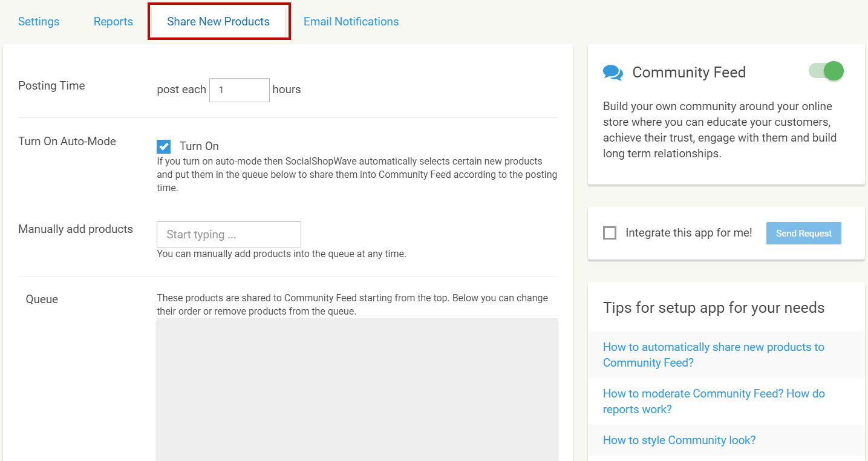
Task: Open How to moderate Community Feed link
Action: tap(714, 401)
